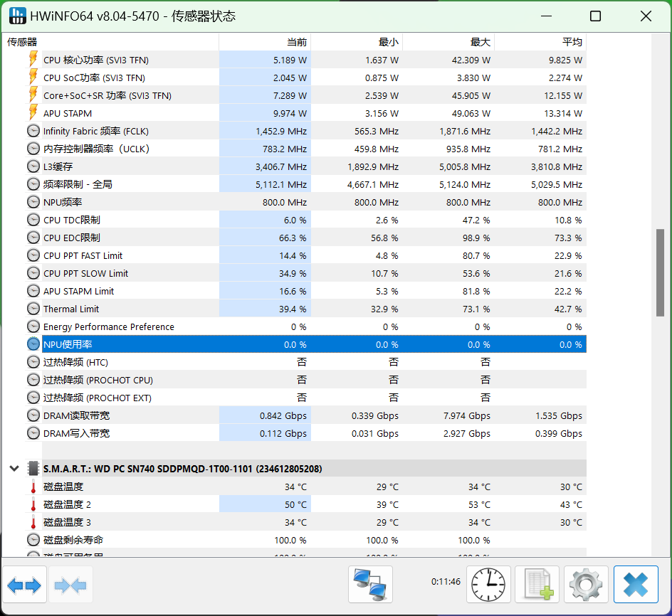Open the remote network monitoring computers button
Image resolution: width=672 pixels, height=616 pixels.
(370, 585)
